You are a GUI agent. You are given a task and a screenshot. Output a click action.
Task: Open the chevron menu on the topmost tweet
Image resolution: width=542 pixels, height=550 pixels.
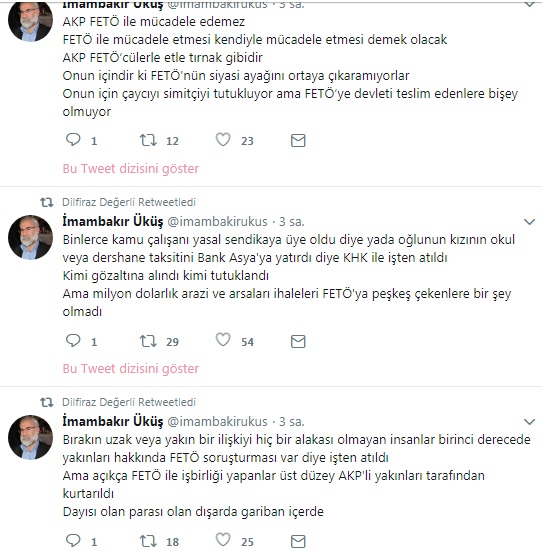point(529,4)
